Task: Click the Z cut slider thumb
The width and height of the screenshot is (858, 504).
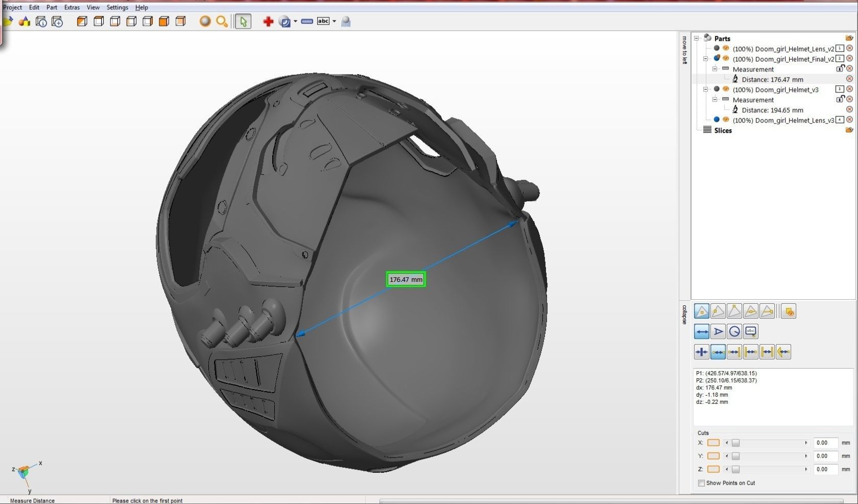Action: coord(736,469)
